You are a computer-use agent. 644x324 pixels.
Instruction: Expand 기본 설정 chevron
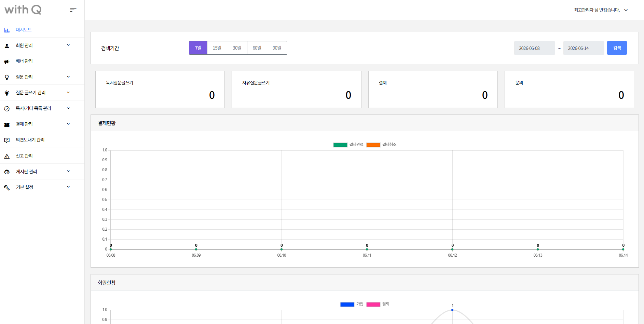(x=68, y=187)
